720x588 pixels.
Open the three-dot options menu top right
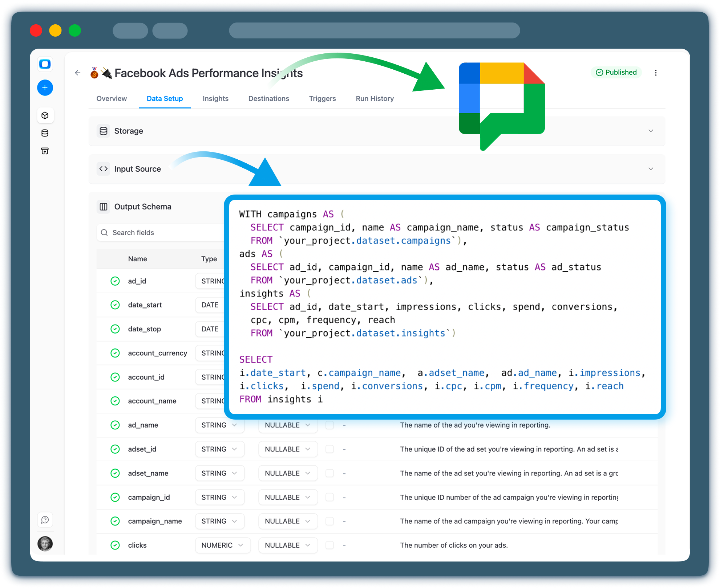coord(656,73)
